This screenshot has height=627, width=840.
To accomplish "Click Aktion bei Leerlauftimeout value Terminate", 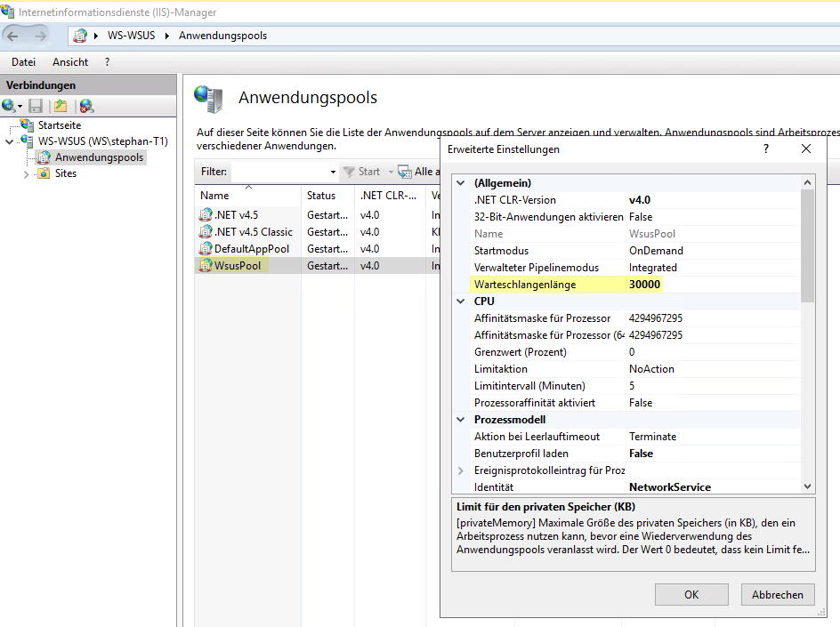I will tap(652, 437).
